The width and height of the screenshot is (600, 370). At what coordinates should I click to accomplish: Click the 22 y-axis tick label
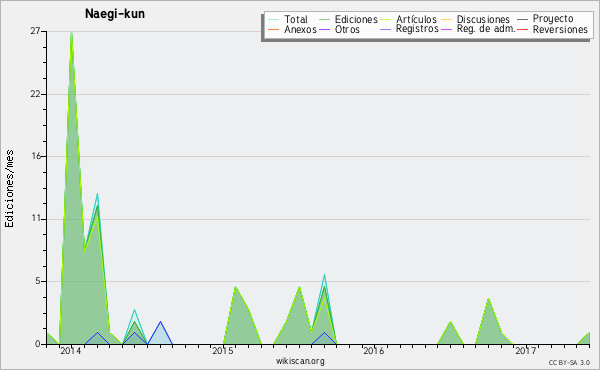pos(36,94)
